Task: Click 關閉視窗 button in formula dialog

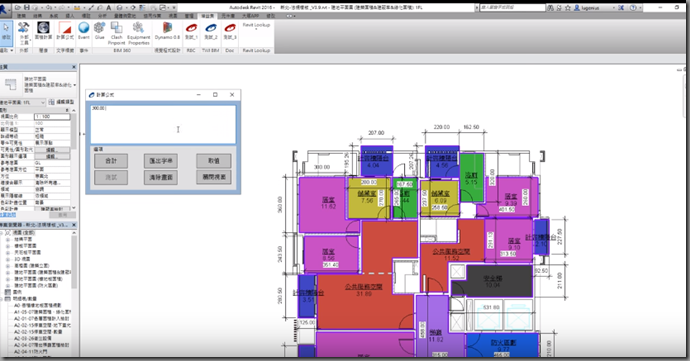Action: pos(213,177)
